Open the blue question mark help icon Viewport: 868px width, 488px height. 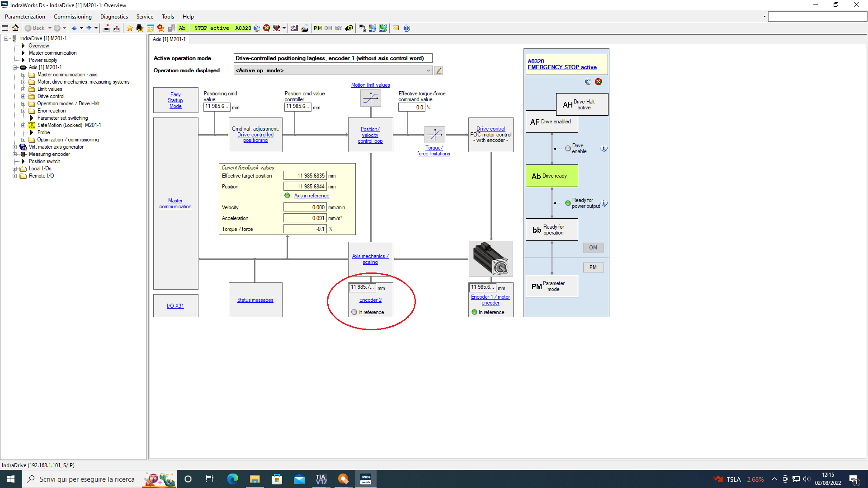pos(406,28)
